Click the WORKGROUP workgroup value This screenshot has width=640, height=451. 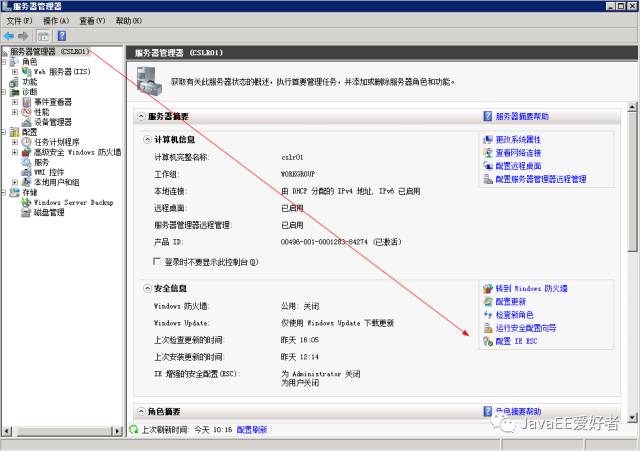[298, 174]
